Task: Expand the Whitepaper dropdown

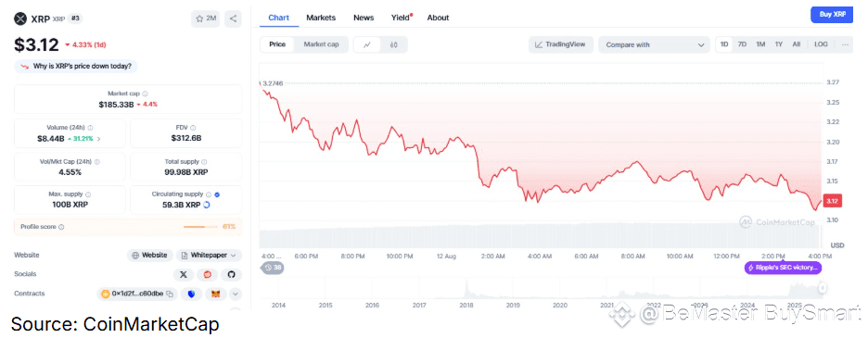Action: [210, 255]
